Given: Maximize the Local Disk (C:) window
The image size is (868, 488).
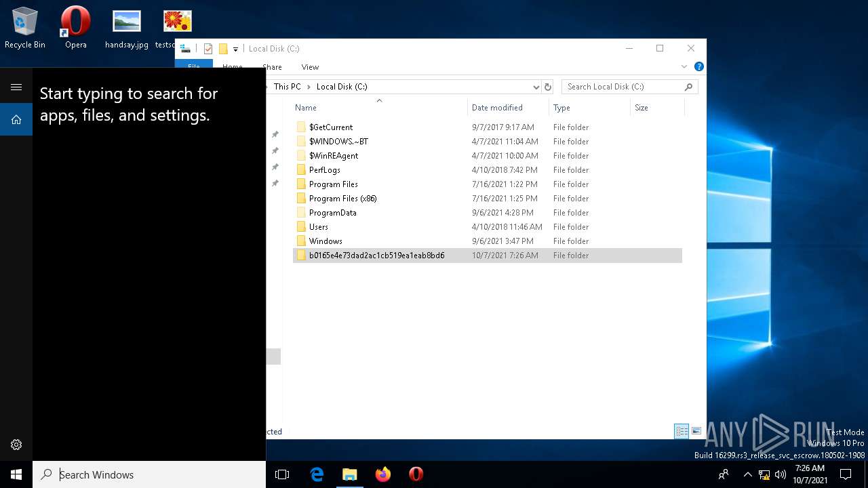Looking at the screenshot, I should click(660, 48).
